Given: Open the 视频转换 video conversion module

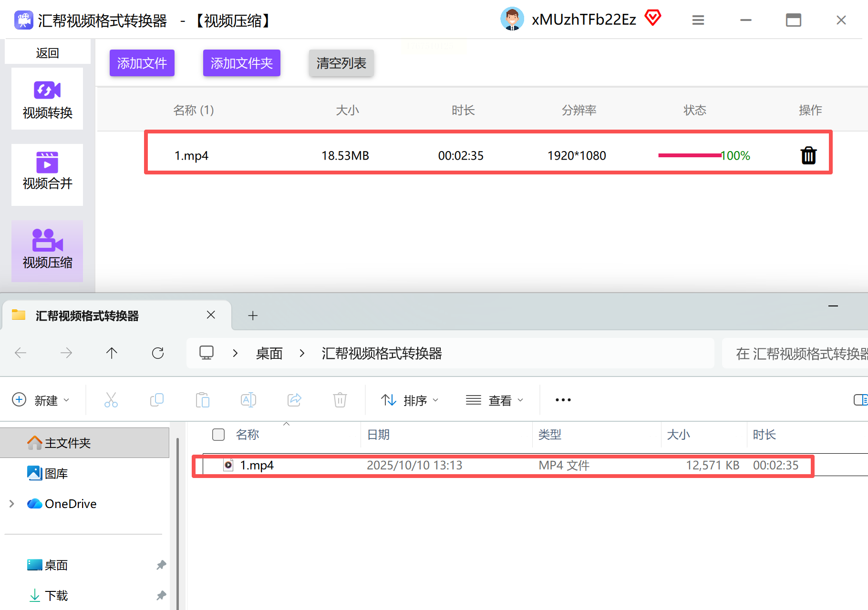Looking at the screenshot, I should click(x=47, y=99).
